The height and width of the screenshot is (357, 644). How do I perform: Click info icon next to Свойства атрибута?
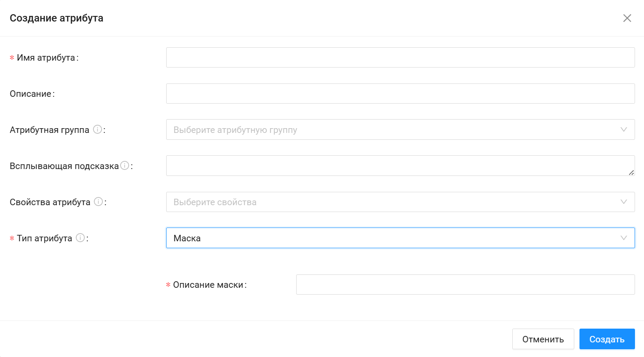99,202
